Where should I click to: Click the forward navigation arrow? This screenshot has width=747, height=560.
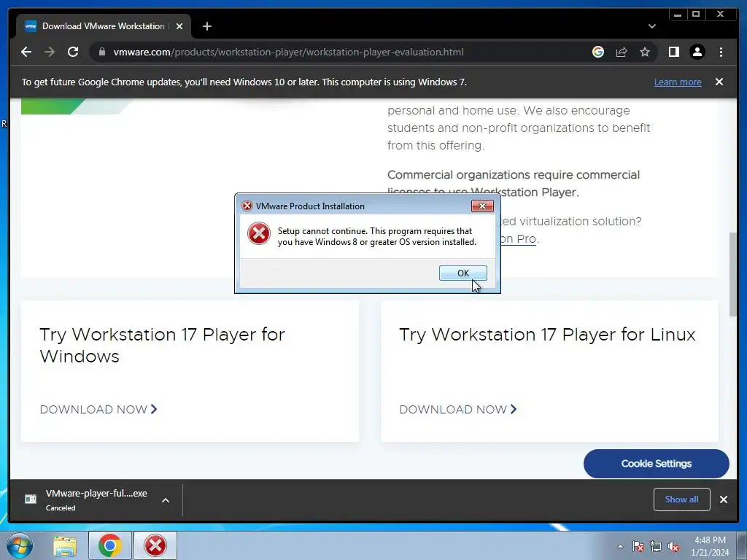click(50, 52)
